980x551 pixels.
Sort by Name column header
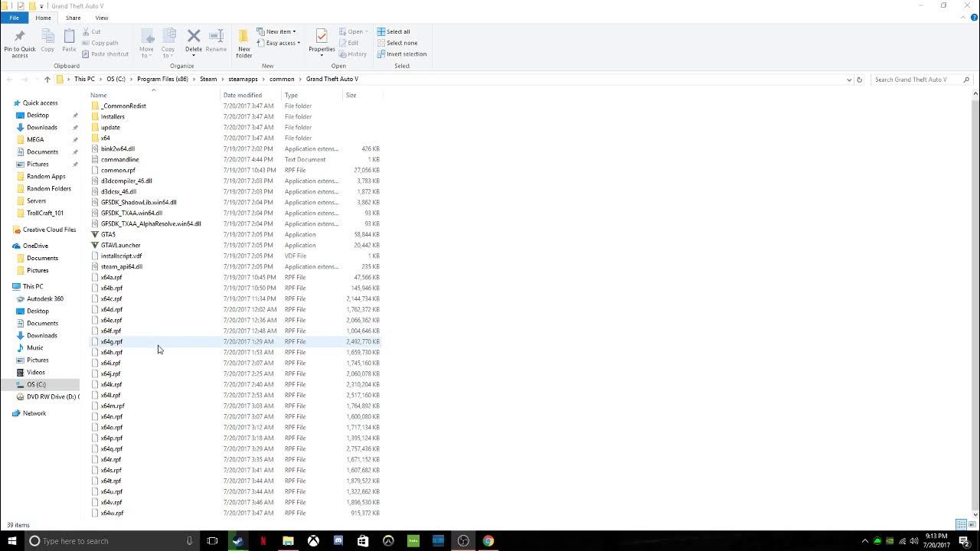tap(154, 95)
